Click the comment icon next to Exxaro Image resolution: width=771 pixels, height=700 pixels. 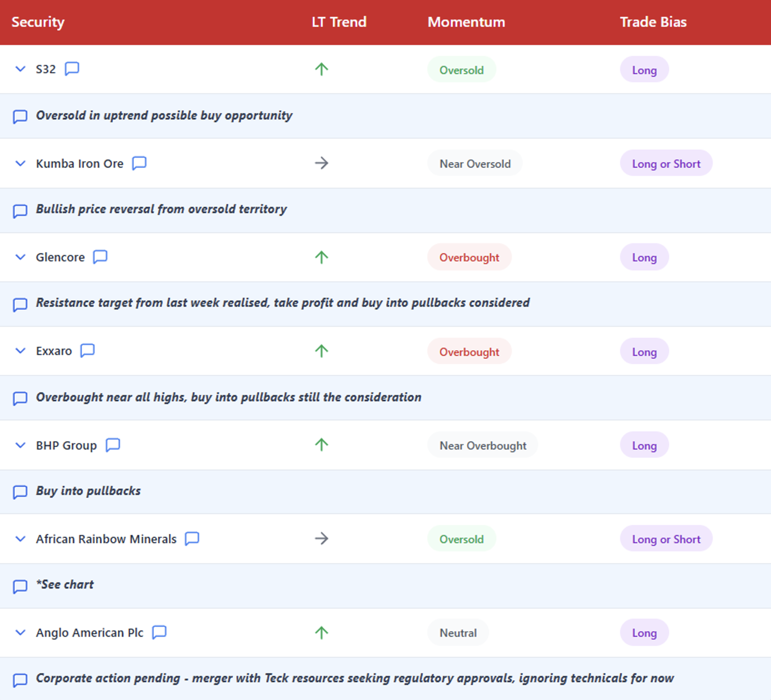87,350
